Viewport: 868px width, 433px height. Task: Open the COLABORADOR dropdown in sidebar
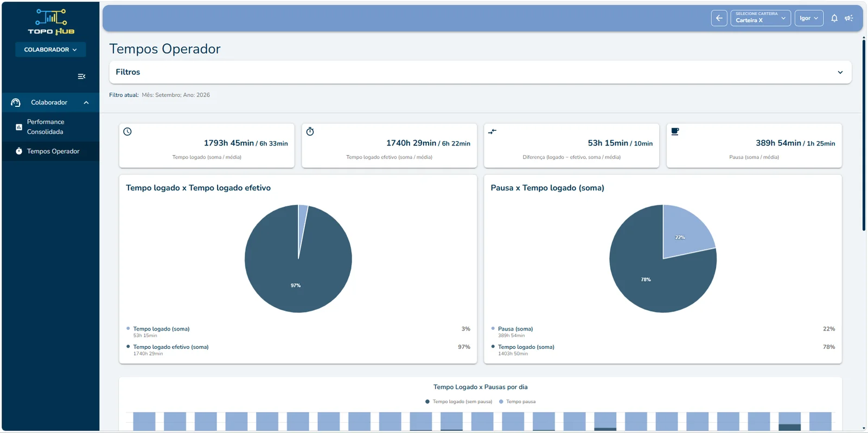click(50, 49)
